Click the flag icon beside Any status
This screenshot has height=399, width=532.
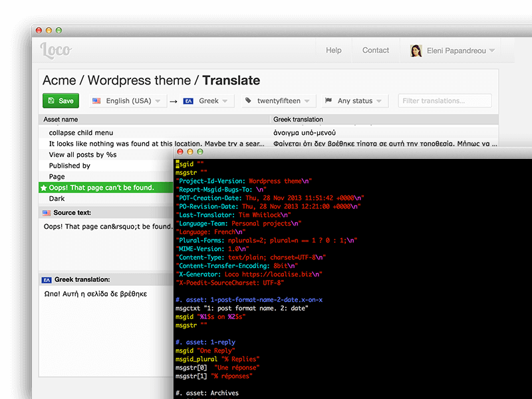[329, 101]
